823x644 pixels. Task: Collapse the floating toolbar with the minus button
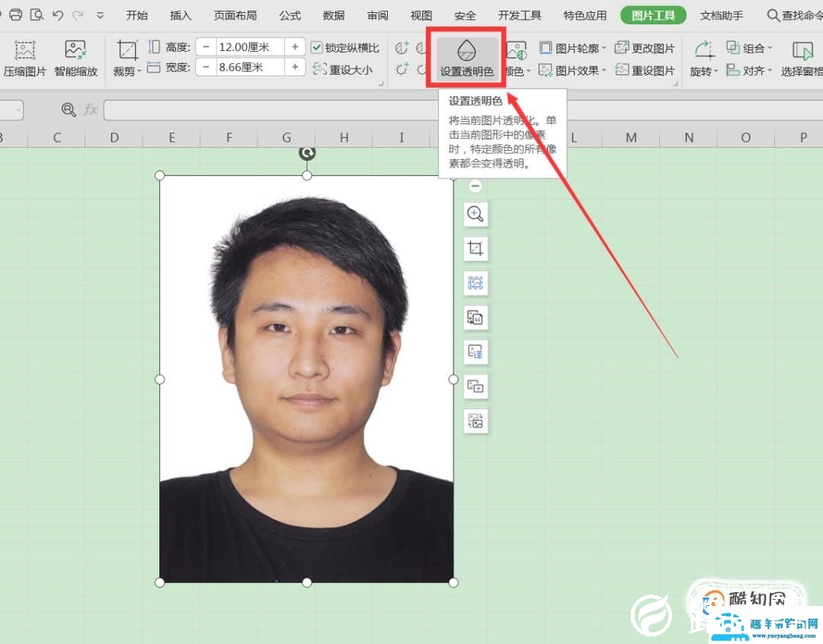click(x=475, y=185)
